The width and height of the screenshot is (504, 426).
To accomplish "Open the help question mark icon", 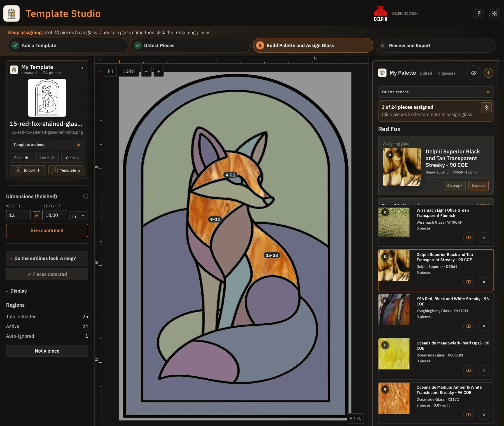I will click(479, 13).
